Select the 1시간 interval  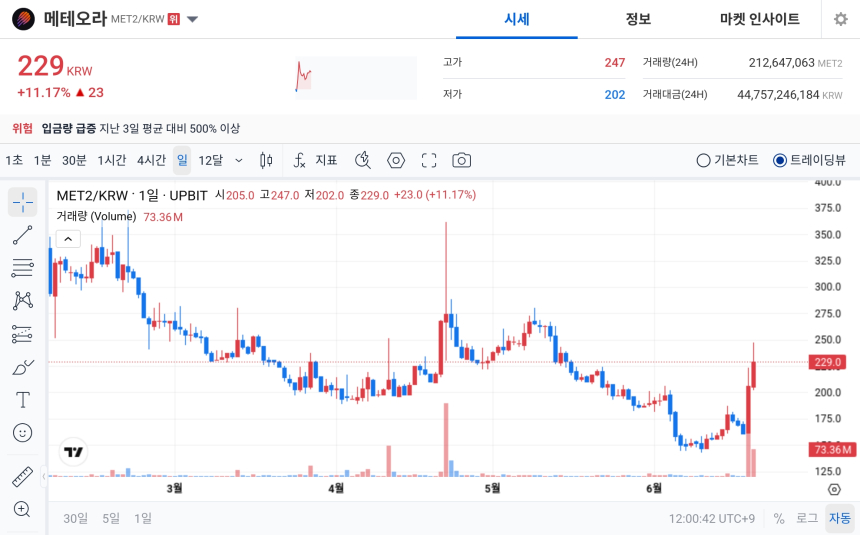(x=112, y=160)
